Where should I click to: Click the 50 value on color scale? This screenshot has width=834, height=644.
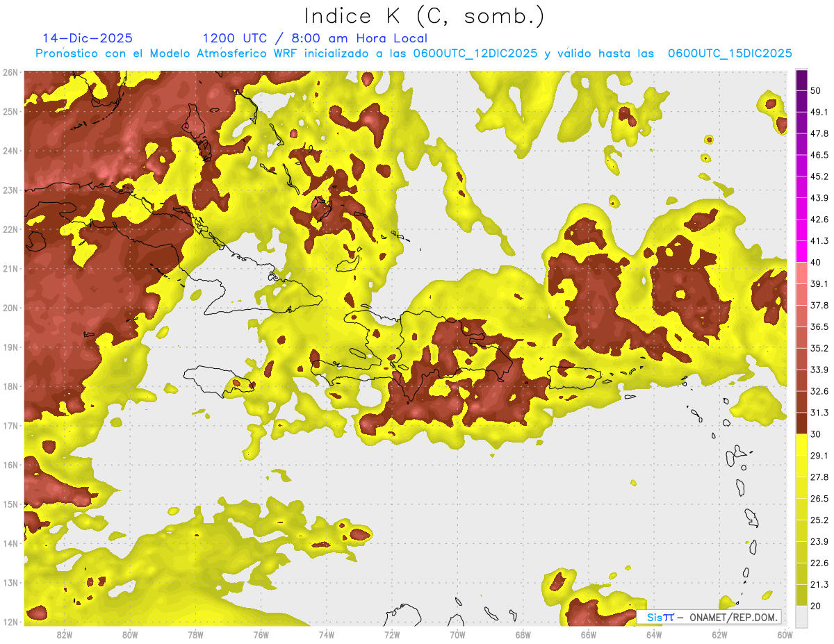[x=815, y=90]
